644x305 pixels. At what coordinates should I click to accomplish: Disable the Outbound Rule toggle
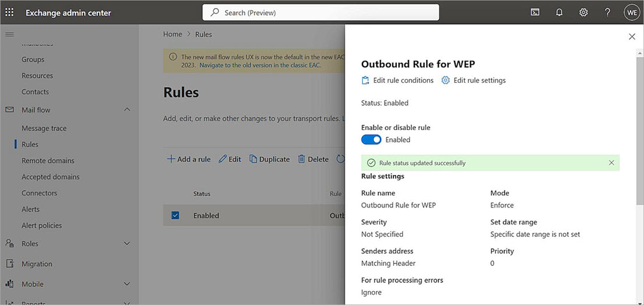[371, 139]
